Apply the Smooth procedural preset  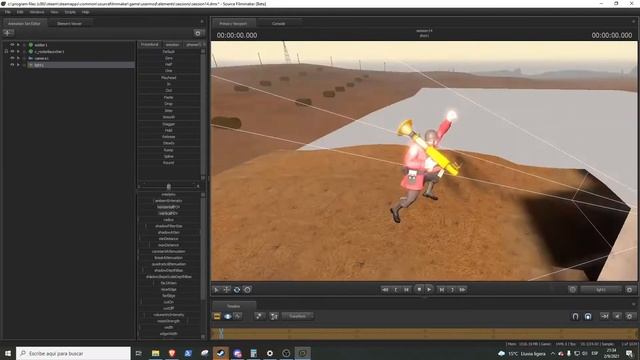(x=169, y=117)
